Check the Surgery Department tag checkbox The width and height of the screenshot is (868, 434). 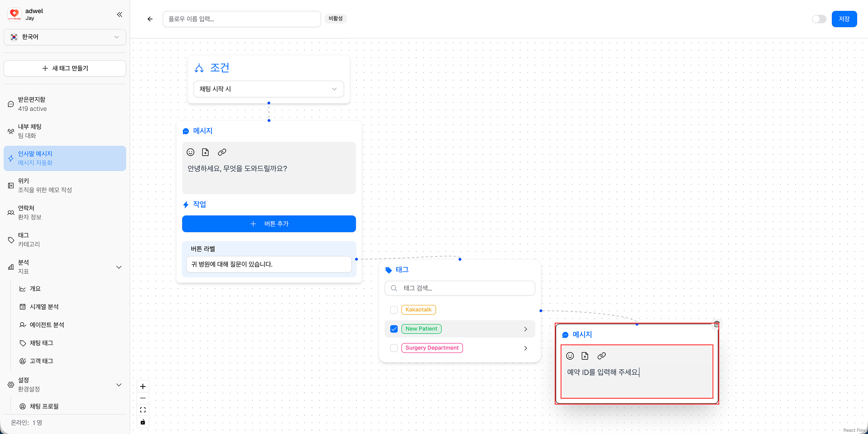click(x=394, y=348)
